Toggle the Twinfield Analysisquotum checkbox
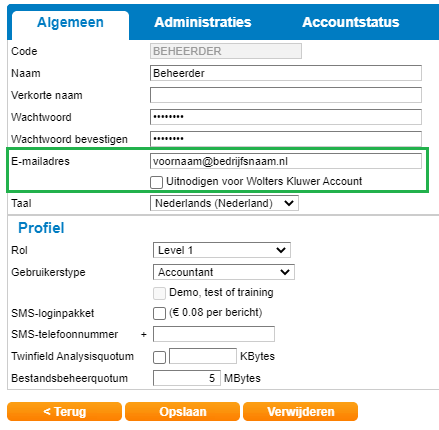 point(159,357)
